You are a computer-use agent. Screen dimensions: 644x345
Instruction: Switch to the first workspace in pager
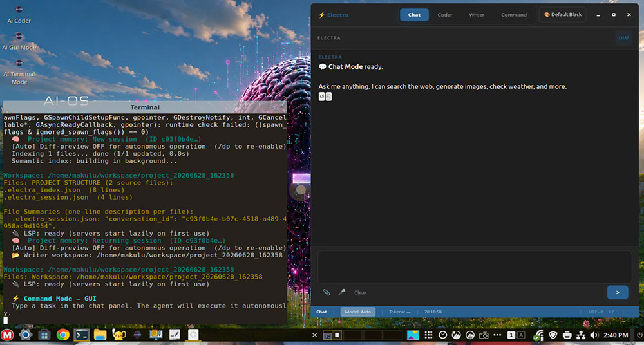coord(332,335)
